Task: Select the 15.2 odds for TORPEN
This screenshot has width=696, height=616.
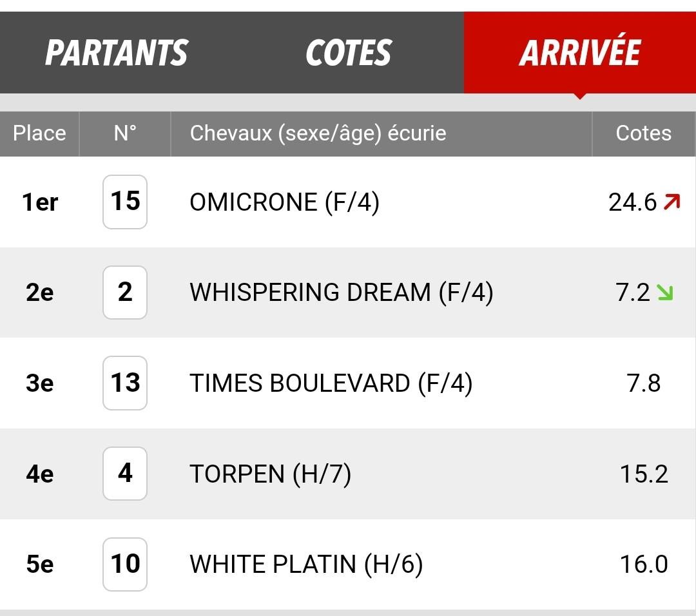Action: [x=644, y=474]
